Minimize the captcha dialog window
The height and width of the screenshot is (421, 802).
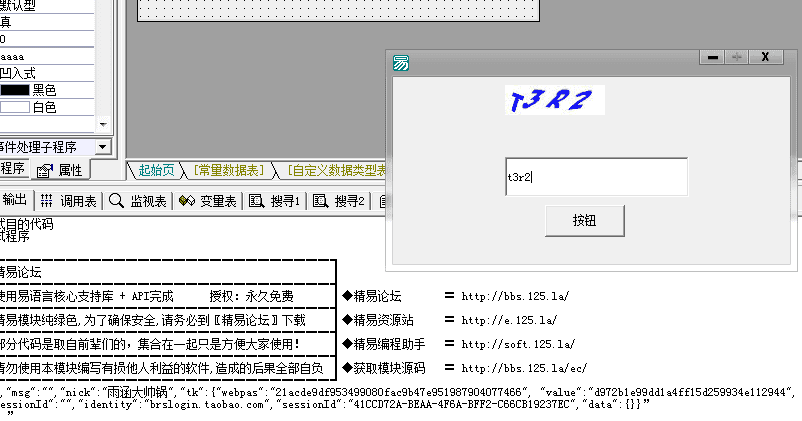coord(713,58)
